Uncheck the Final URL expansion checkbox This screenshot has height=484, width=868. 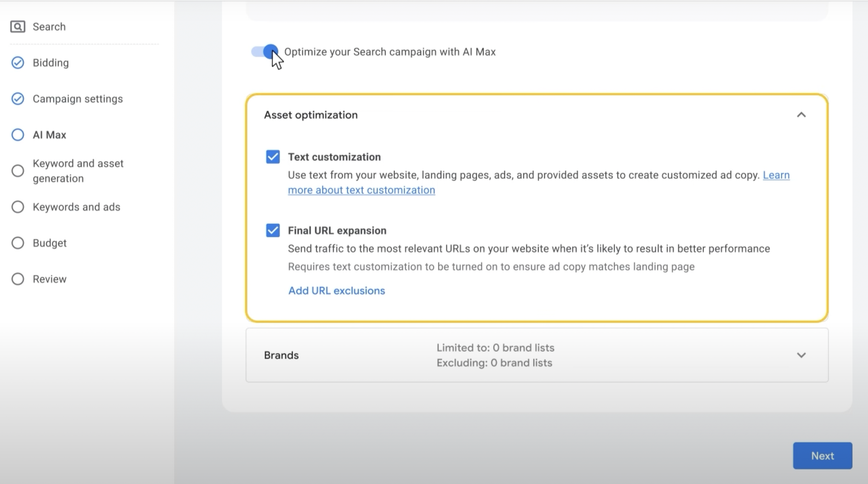(273, 231)
